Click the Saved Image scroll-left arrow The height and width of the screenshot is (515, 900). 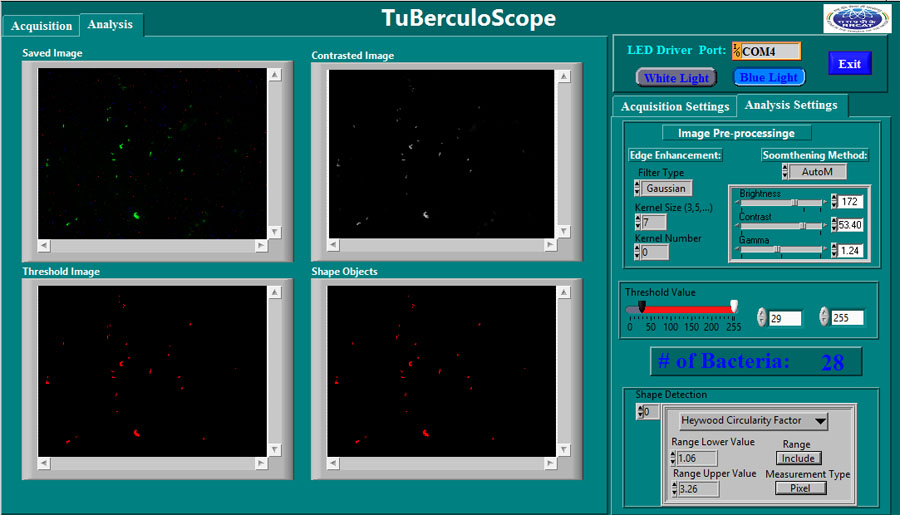click(x=44, y=245)
